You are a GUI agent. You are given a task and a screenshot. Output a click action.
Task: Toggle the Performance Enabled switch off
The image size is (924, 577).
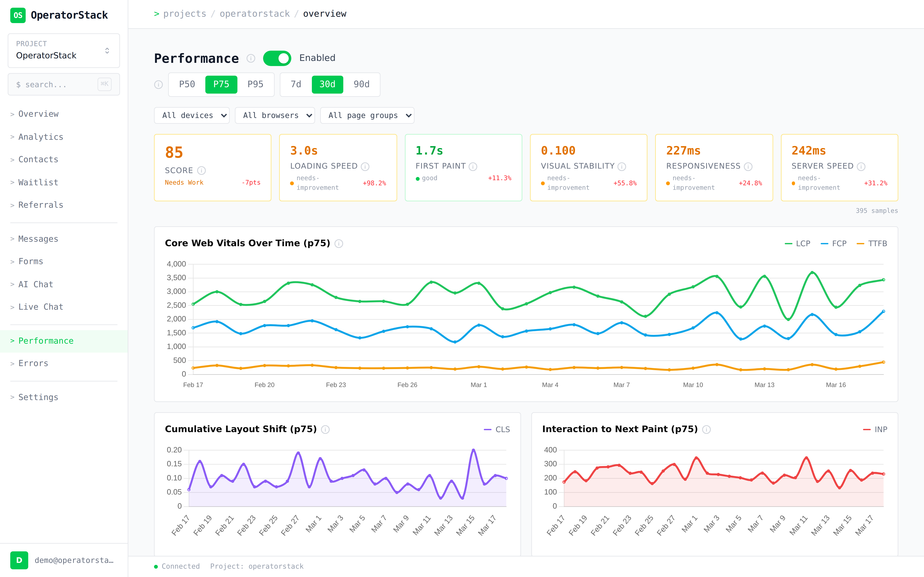(x=277, y=58)
